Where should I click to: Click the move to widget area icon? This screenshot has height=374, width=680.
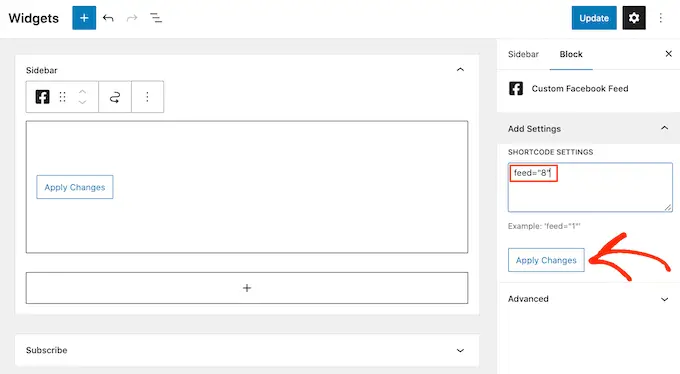[x=115, y=97]
